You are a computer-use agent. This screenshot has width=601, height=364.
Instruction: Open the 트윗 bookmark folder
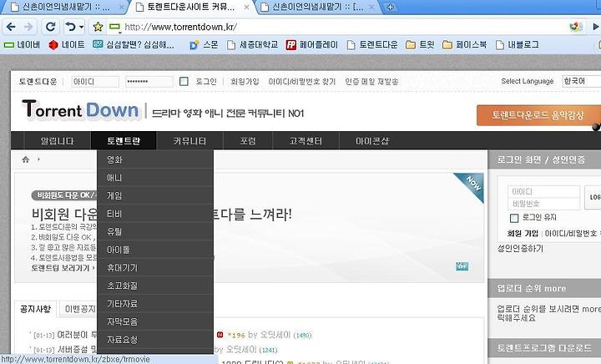pyautogui.click(x=420, y=45)
